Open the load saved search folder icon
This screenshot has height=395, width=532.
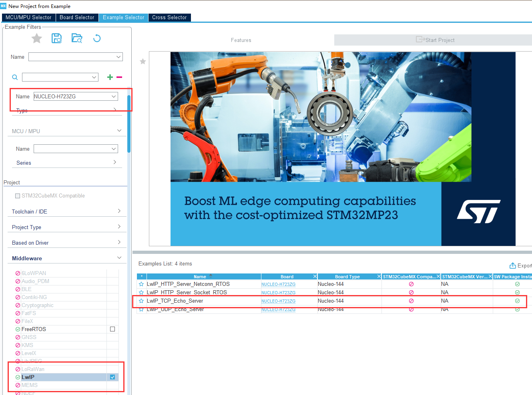(77, 38)
